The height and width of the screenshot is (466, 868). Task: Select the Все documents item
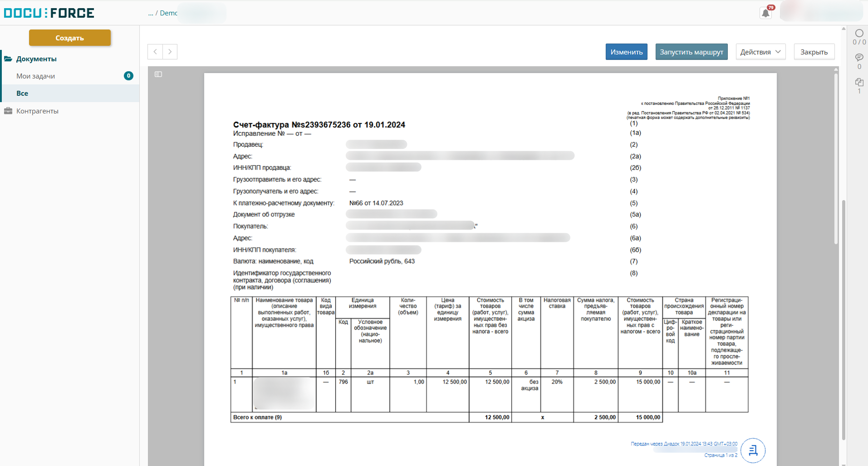pos(22,93)
